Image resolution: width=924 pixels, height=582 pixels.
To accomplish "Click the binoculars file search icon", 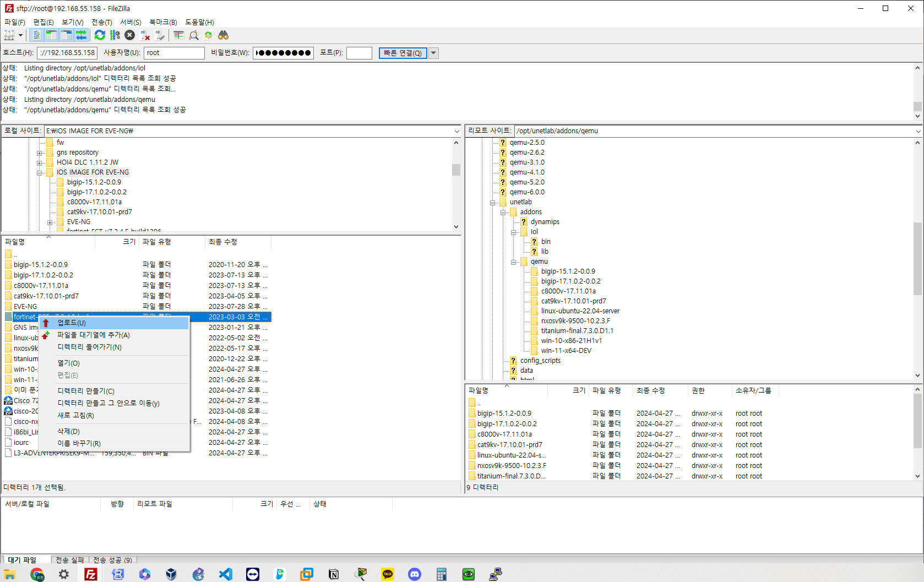I will click(223, 35).
